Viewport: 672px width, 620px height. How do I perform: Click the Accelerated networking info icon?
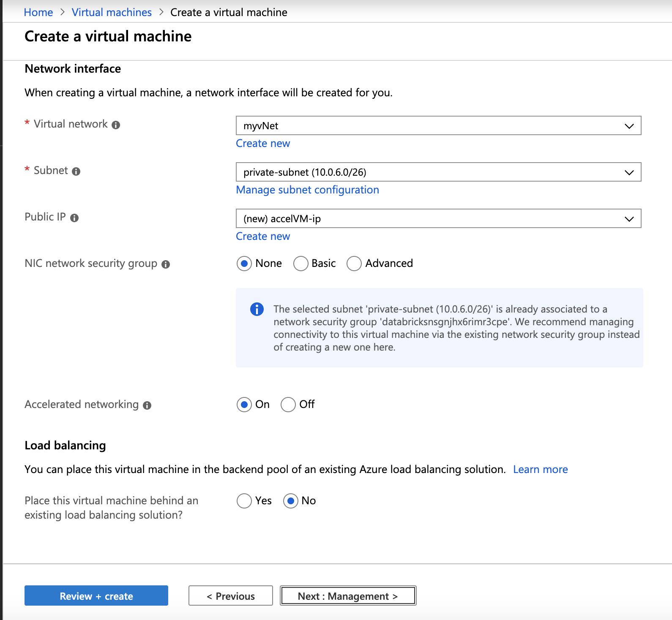147,405
